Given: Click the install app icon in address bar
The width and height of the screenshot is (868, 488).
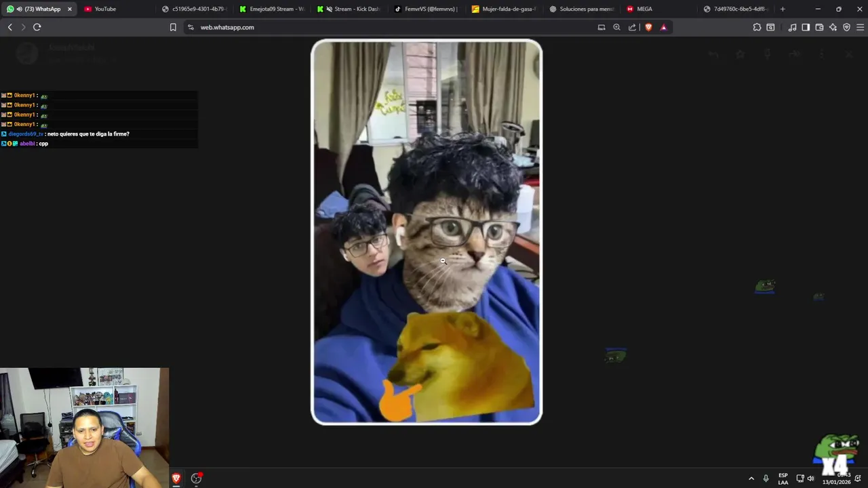Looking at the screenshot, I should (x=601, y=27).
